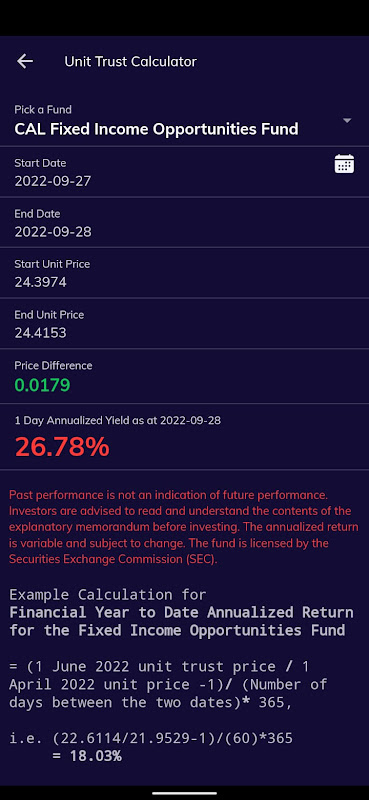Tap the formula line with 22.6114/21.9529
Image resolution: width=369 pixels, height=800 pixels.
[151, 738]
